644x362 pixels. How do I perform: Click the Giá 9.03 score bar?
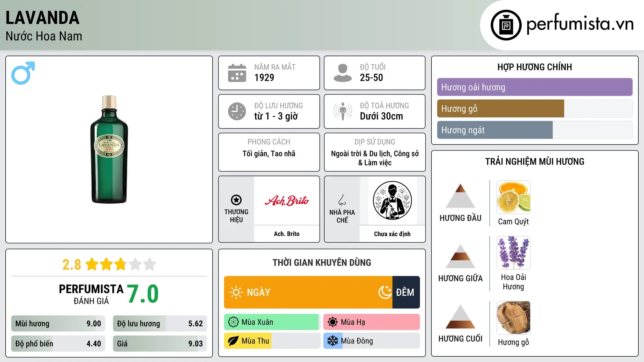pyautogui.click(x=160, y=343)
